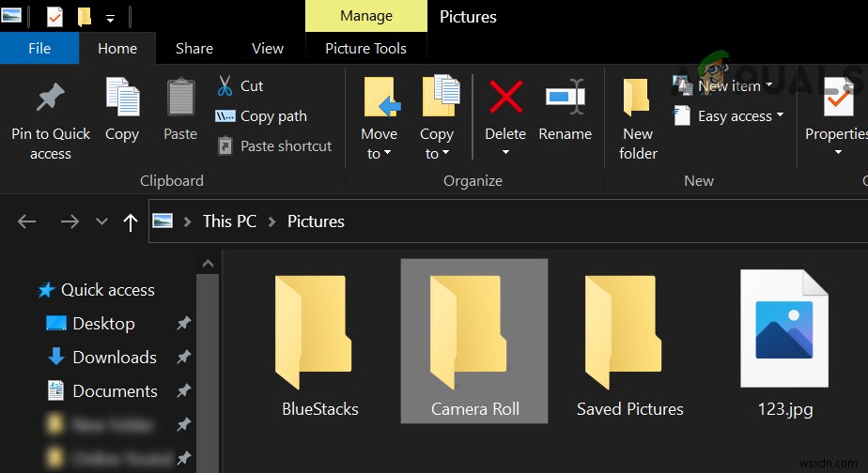Switch to the View ribbon tab
The height and width of the screenshot is (473, 868).
click(x=268, y=49)
